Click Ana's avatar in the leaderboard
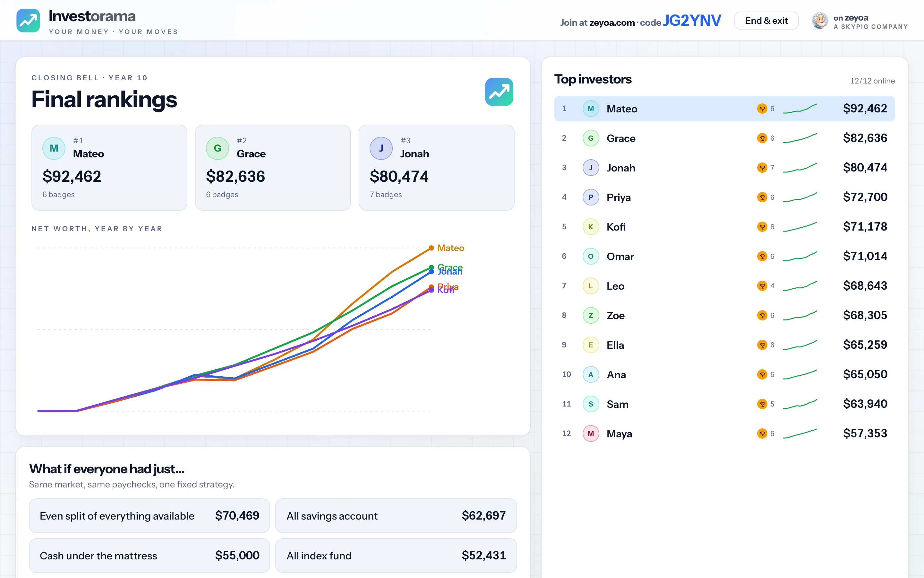This screenshot has width=924, height=578. [591, 374]
